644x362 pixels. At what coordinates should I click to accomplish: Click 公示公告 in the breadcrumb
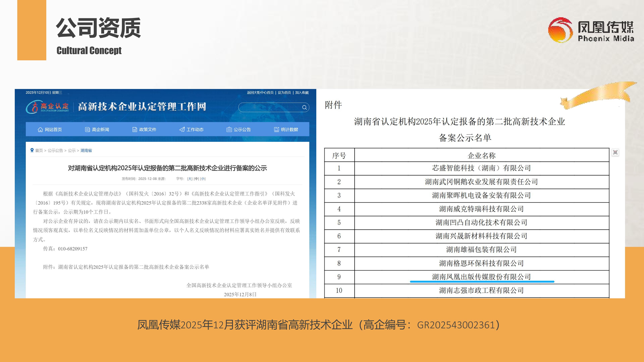56,150
